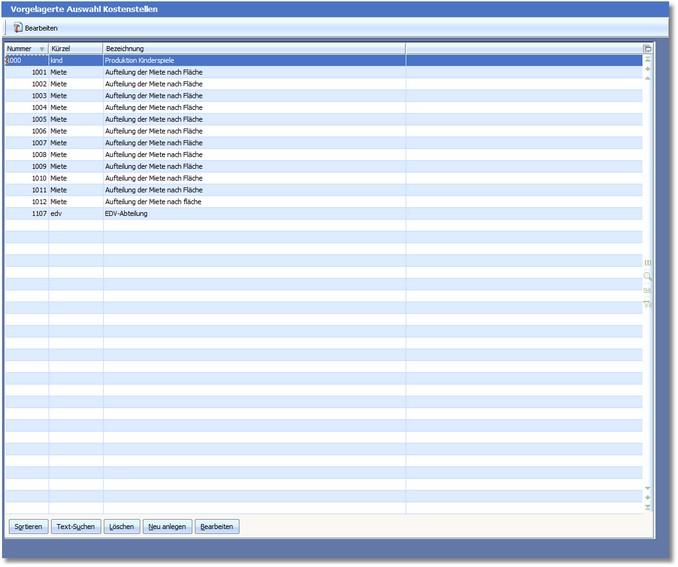Screen dimensions: 678x567
Task: Open Text-Suchen search button
Action: (75, 526)
